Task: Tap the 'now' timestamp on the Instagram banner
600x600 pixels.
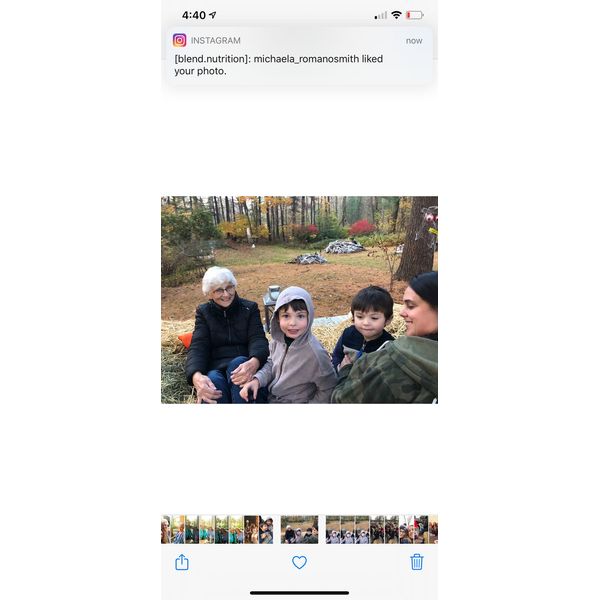Action: coord(414,41)
